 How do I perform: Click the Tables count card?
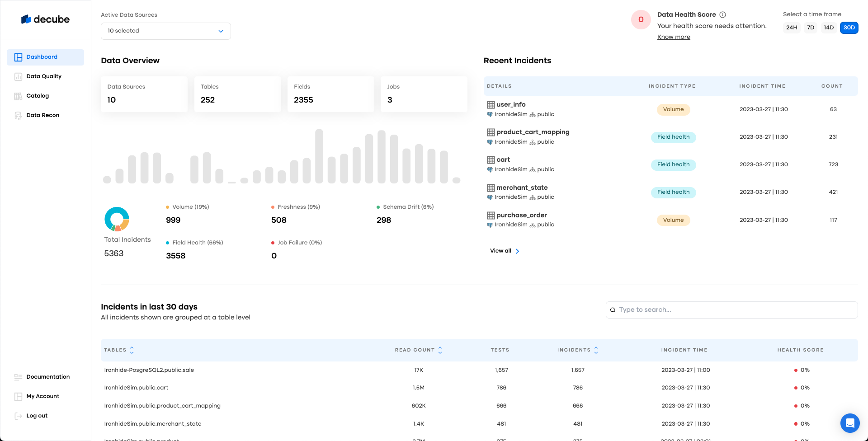[x=237, y=94]
